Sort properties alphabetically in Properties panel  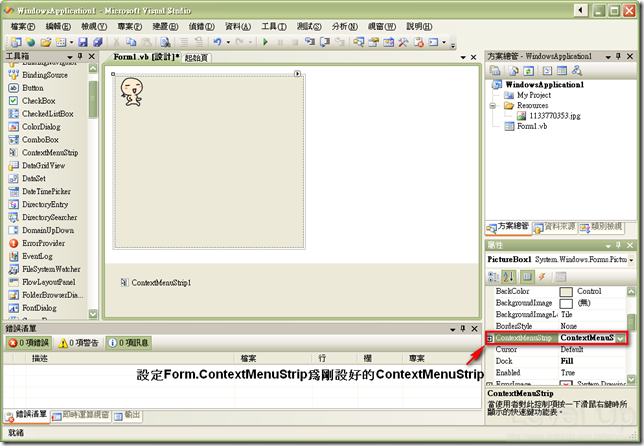(508, 277)
